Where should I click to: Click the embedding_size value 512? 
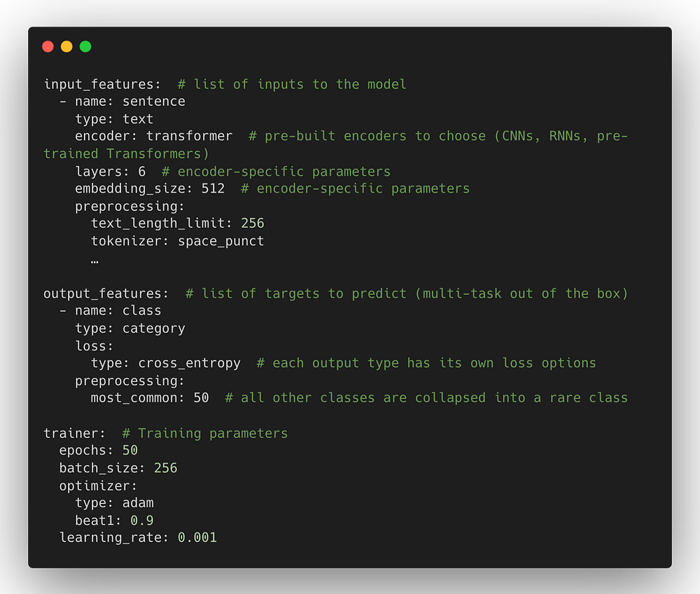click(x=213, y=188)
